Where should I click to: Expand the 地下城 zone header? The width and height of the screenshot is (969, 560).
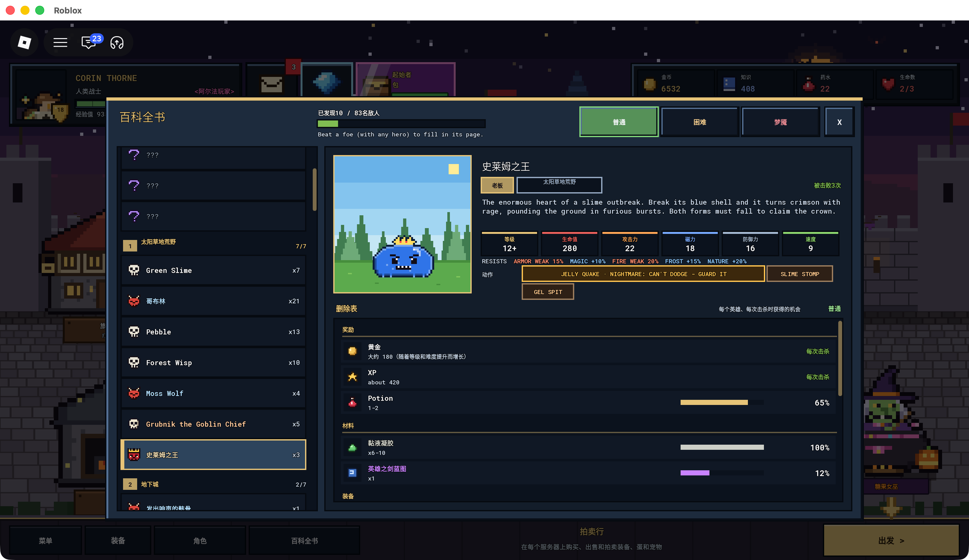[214, 484]
